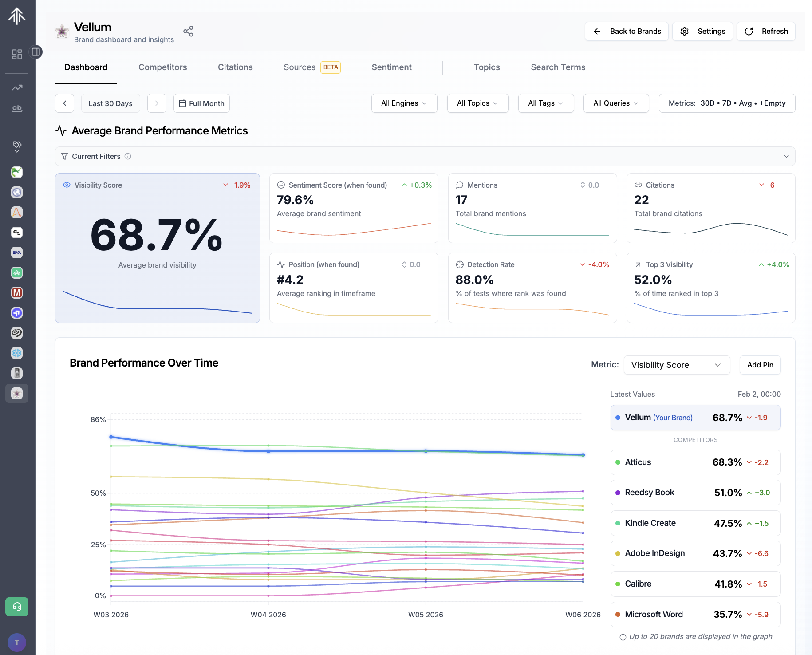Click the 'ab' keywords icon in sidebar
Viewport: 812px width, 655px height.
(x=16, y=108)
